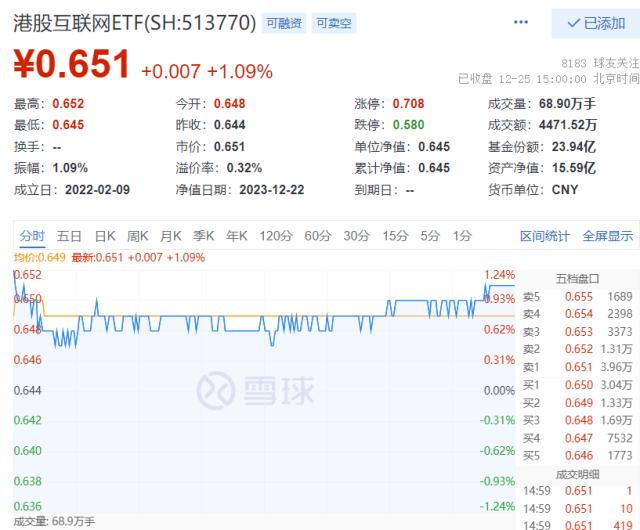640x530 pixels.
Task: Click the 货币单位 value CNY
Action: click(x=565, y=190)
